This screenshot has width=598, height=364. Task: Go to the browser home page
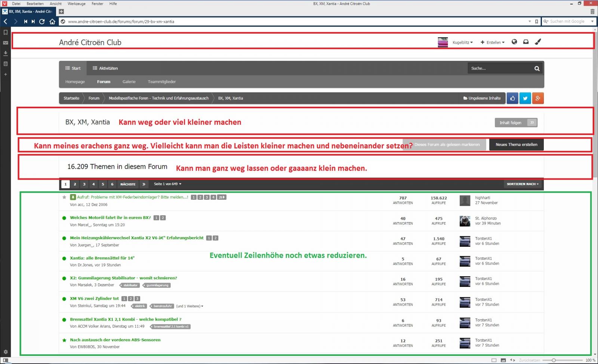(52, 21)
